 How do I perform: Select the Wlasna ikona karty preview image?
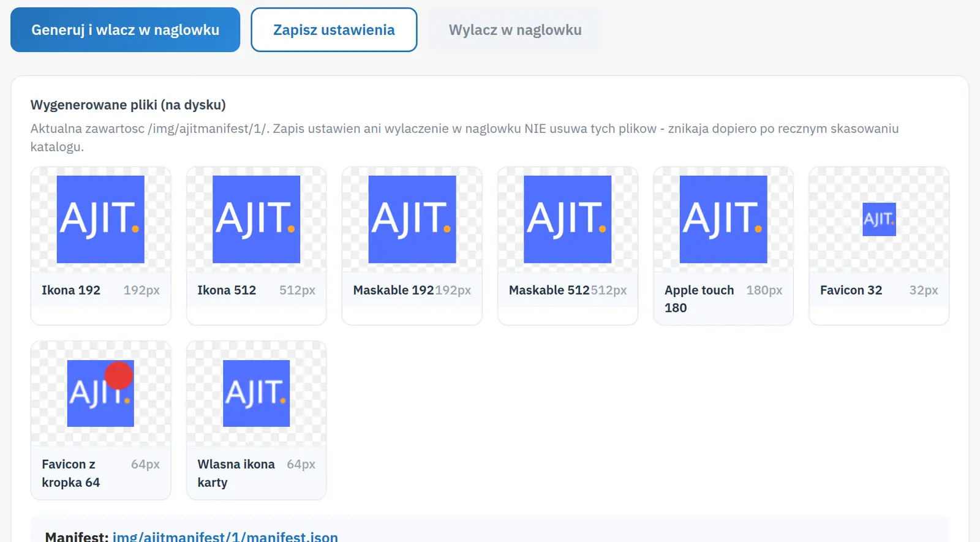(x=256, y=393)
